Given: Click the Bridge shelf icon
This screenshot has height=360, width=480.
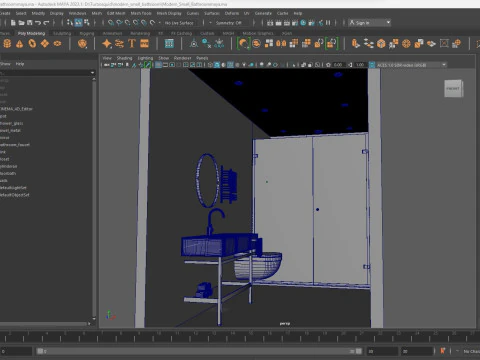Looking at the screenshot, I should pyautogui.click(x=368, y=44).
